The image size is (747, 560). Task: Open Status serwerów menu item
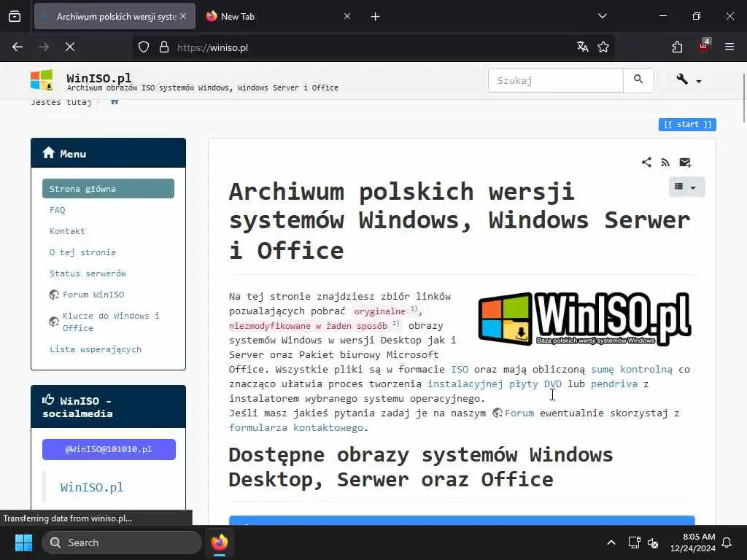click(88, 273)
